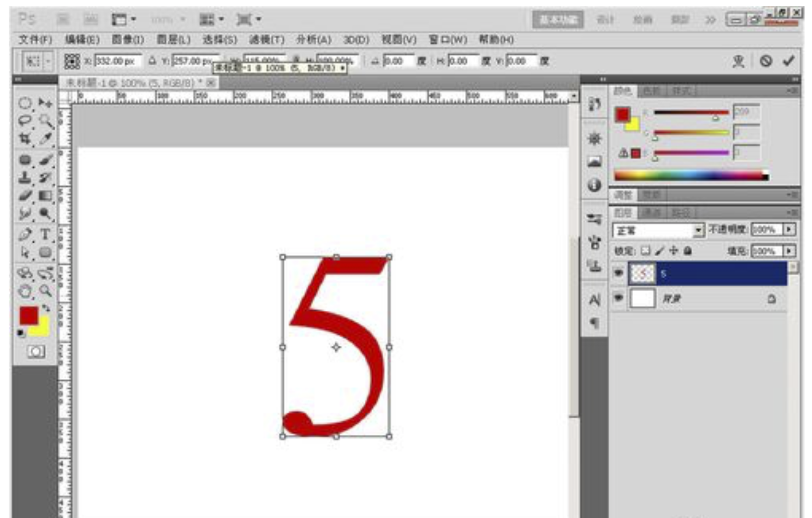Screen dimensions: 812x518
Task: Expand more workspaces with the >> chevron
Action: [711, 20]
